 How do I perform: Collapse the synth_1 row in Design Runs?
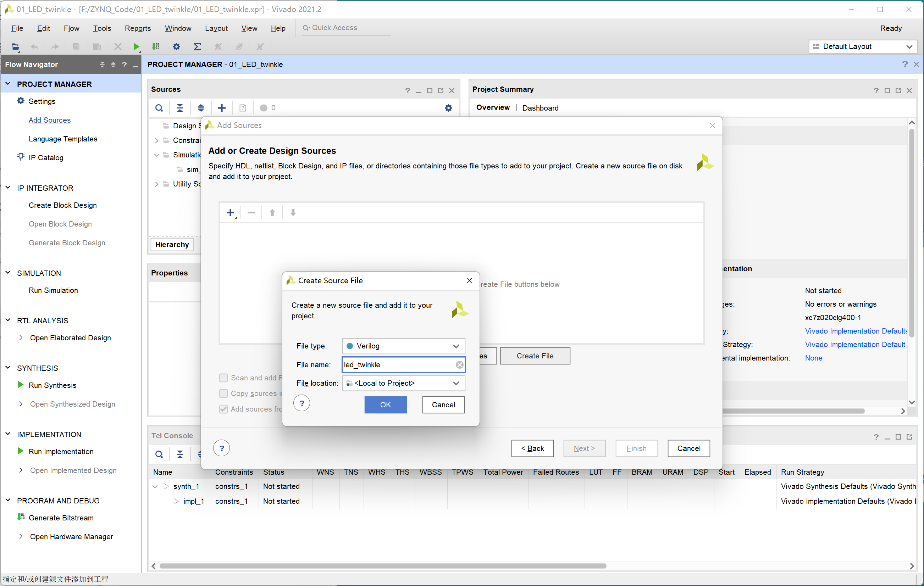pos(155,486)
